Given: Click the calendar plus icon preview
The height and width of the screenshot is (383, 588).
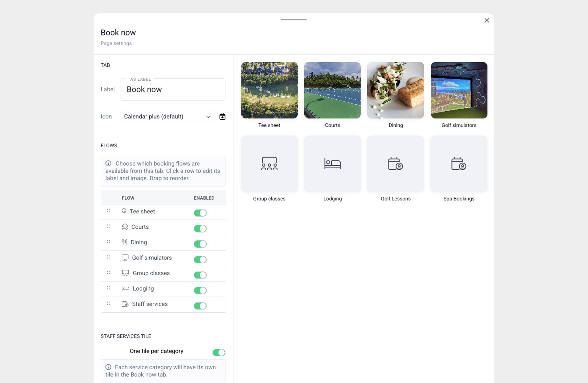Looking at the screenshot, I should (222, 117).
